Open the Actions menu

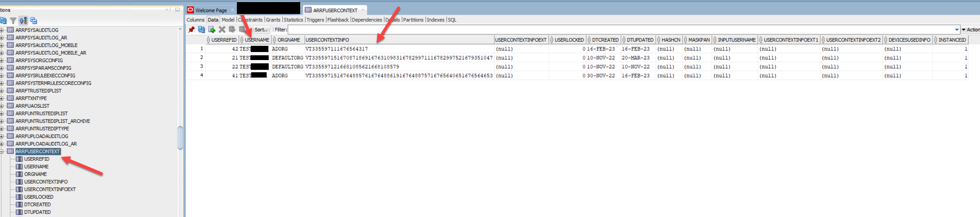click(x=970, y=30)
